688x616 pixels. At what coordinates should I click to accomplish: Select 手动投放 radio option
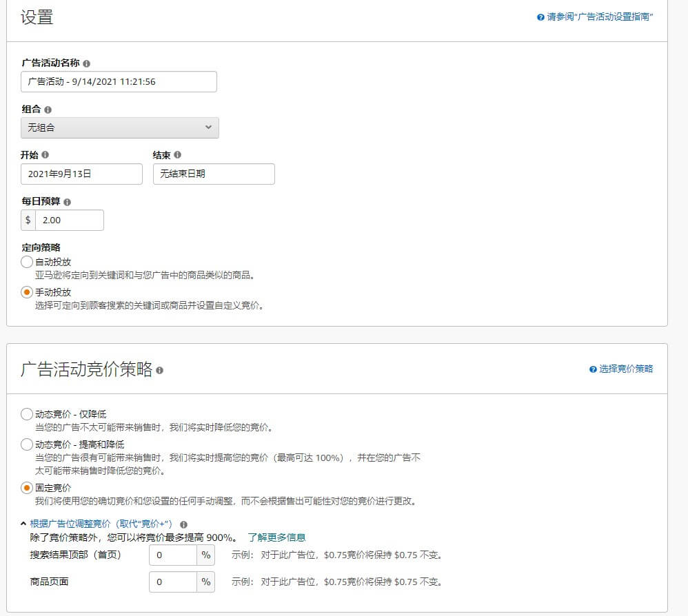(26, 291)
